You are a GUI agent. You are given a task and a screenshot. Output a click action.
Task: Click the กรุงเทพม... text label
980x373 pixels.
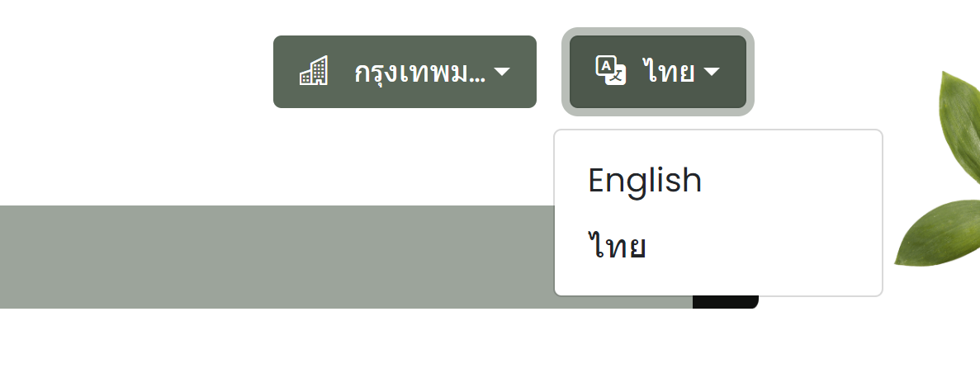(419, 72)
